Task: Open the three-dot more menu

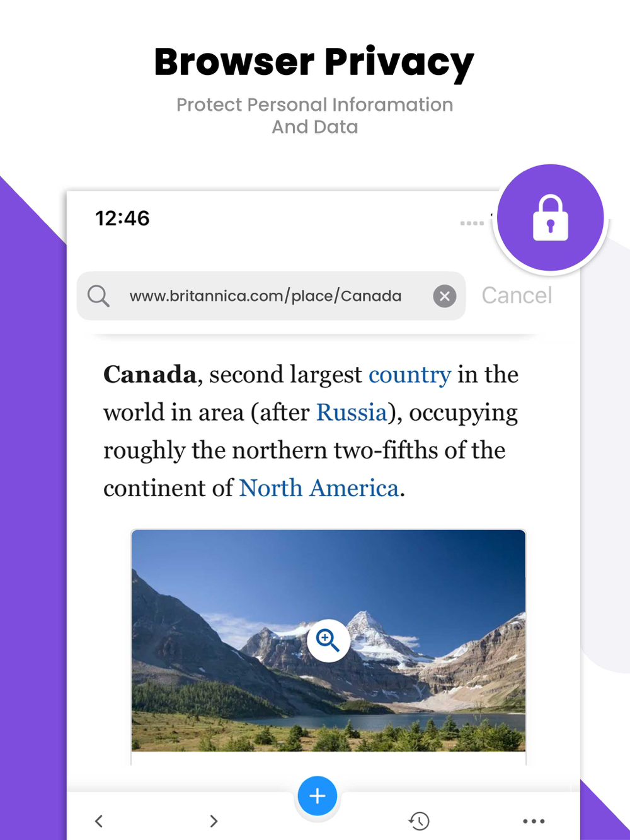Action: tap(534, 821)
